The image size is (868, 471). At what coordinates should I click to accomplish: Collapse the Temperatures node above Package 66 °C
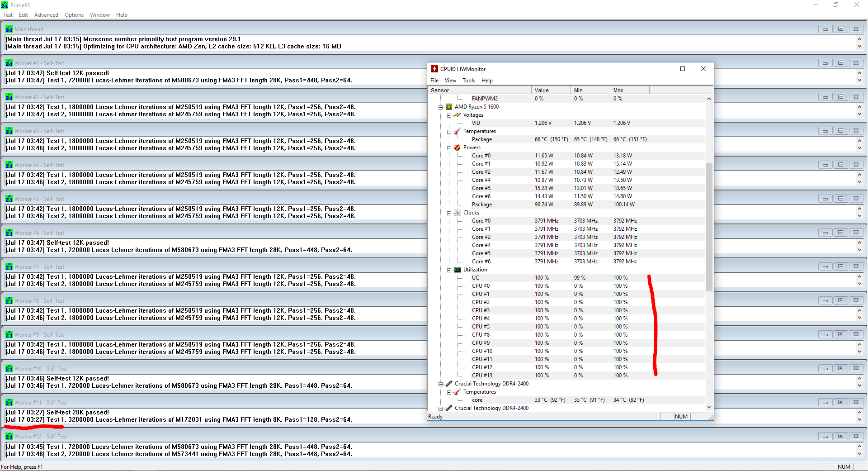(449, 132)
